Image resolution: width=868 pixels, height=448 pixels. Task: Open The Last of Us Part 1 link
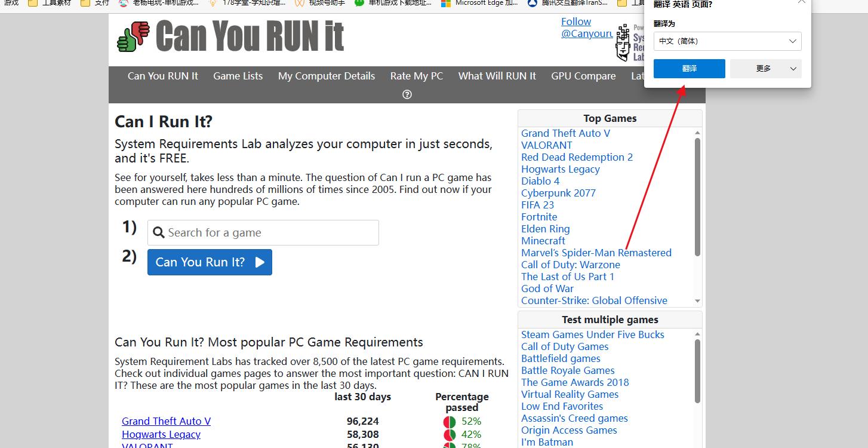click(568, 277)
